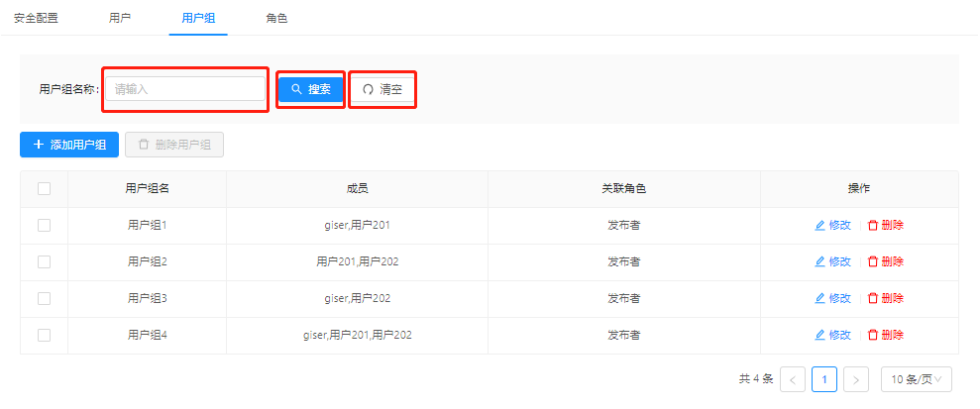Image resolution: width=980 pixels, height=409 pixels.
Task: Switch to the 用户 tab
Action: point(120,18)
